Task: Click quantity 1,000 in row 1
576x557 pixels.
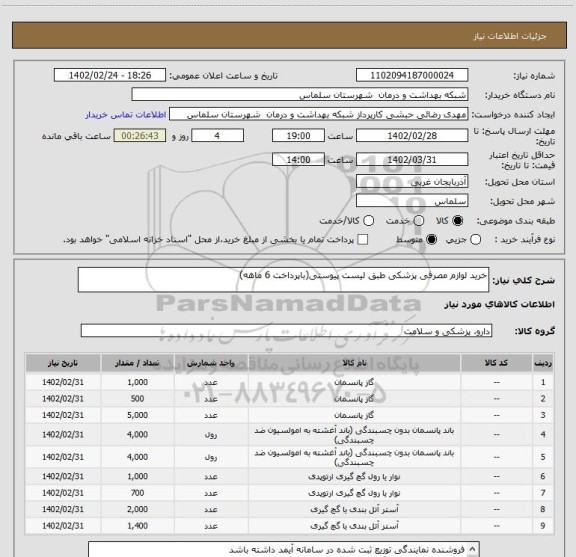Action: (137, 382)
